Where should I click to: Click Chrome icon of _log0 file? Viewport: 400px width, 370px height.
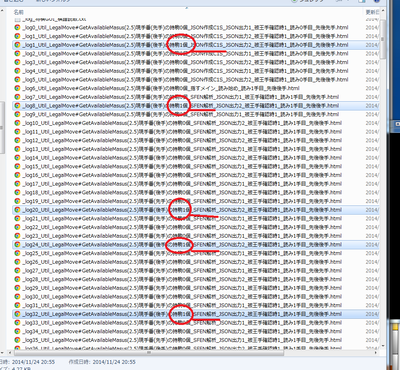[x=17, y=27]
